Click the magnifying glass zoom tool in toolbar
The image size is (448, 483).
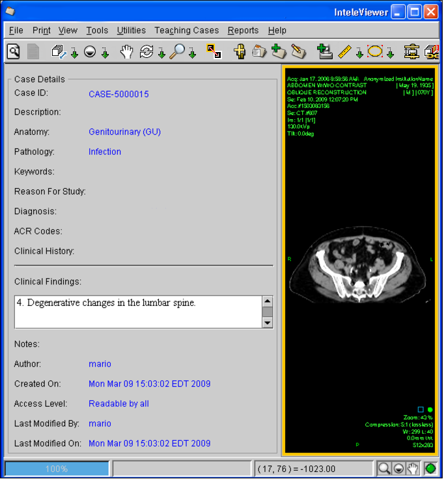[x=176, y=51]
